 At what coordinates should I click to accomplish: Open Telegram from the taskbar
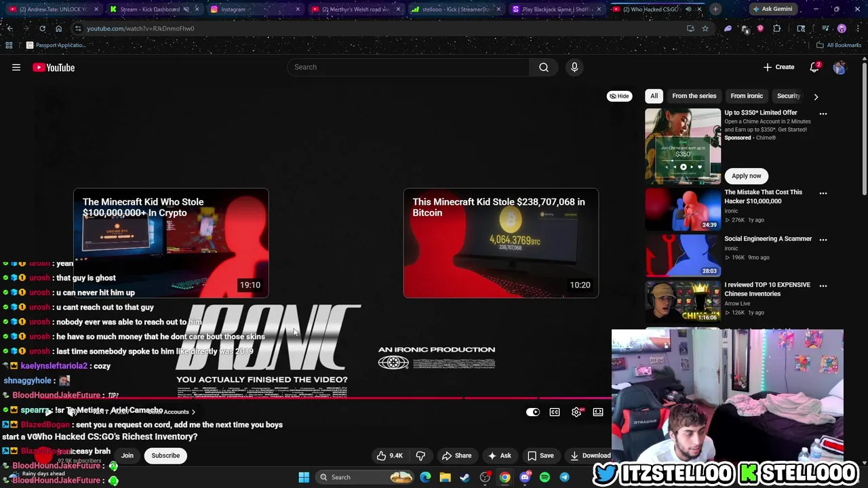(x=564, y=477)
